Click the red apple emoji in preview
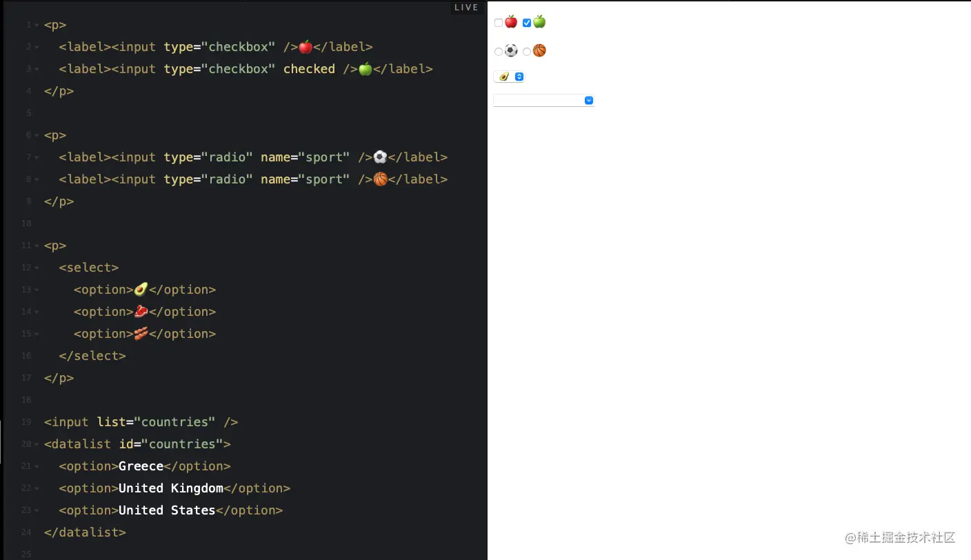 [511, 22]
